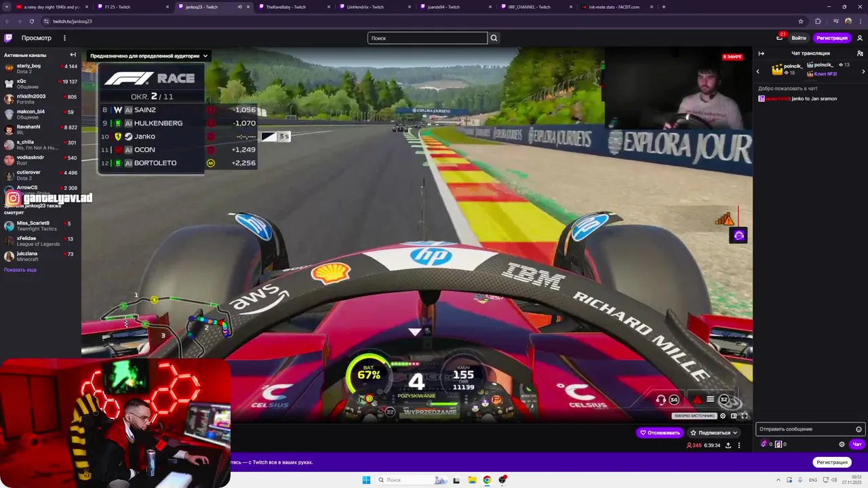Click the Войти login button
868x488 pixels.
tap(799, 38)
